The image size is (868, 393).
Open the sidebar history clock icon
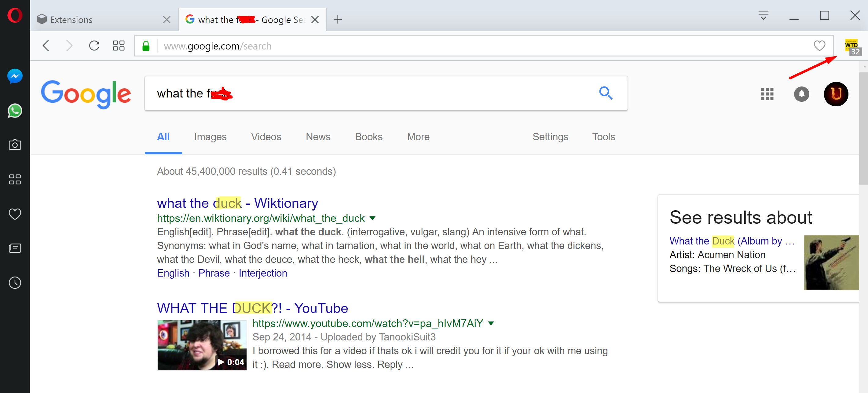(15, 282)
